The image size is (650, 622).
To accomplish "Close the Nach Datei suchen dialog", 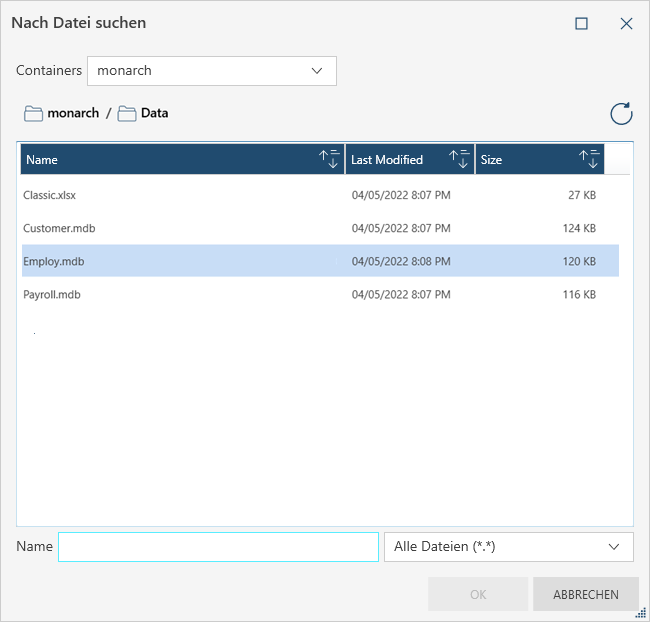I will click(x=626, y=23).
